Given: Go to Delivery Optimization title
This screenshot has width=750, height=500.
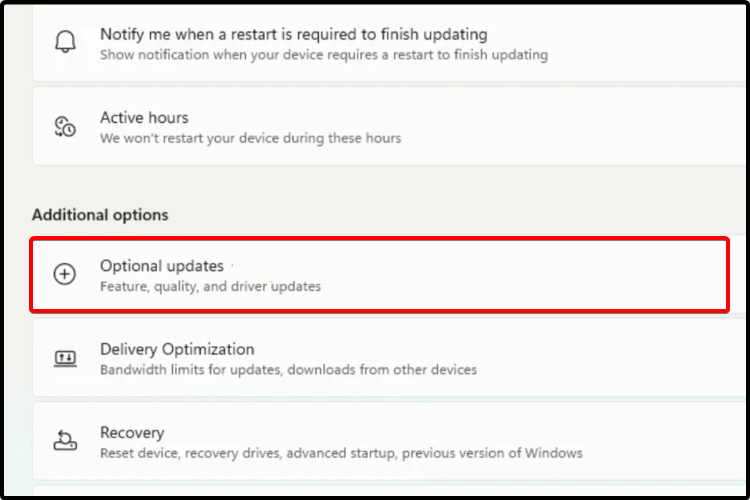Looking at the screenshot, I should coord(177,349).
